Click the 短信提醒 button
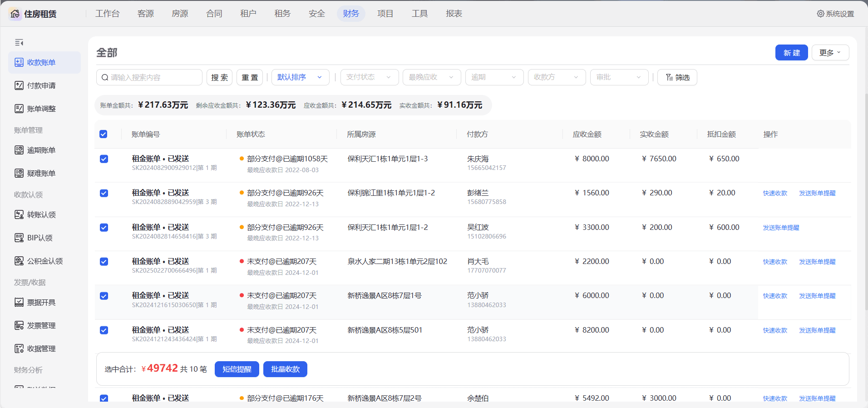The width and height of the screenshot is (868, 408). click(237, 369)
